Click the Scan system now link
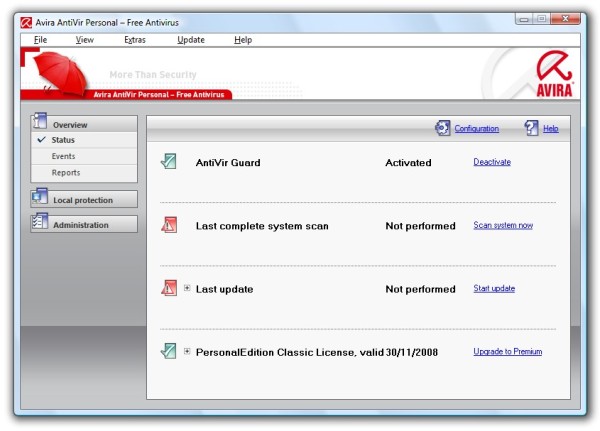 tap(502, 226)
